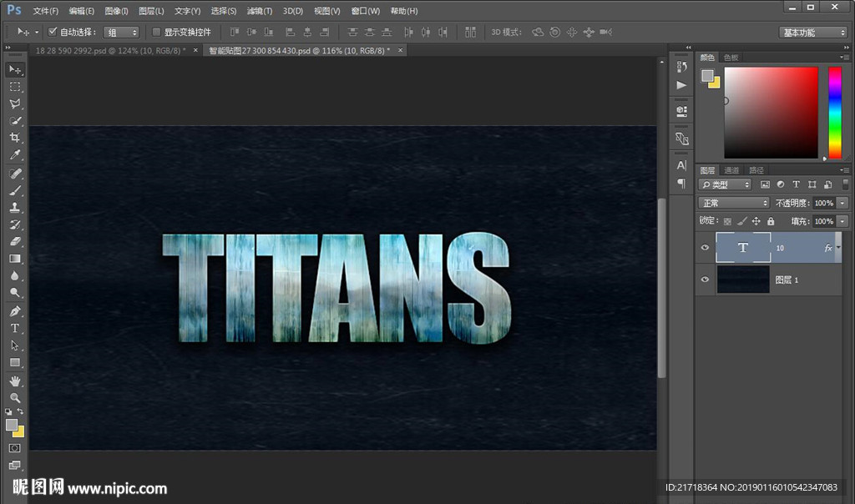The image size is (855, 504).
Task: Open the blend mode 正常 dropdown
Action: (734, 203)
